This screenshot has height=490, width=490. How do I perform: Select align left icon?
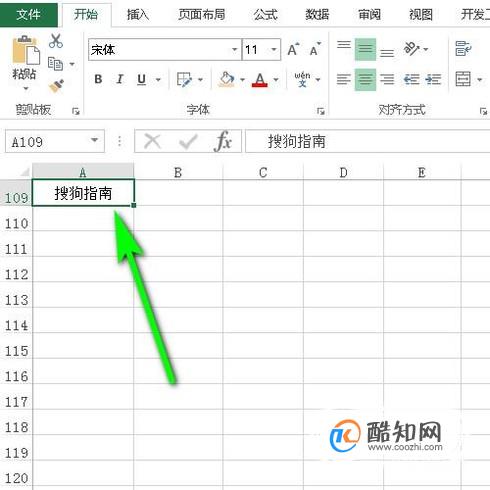click(344, 79)
